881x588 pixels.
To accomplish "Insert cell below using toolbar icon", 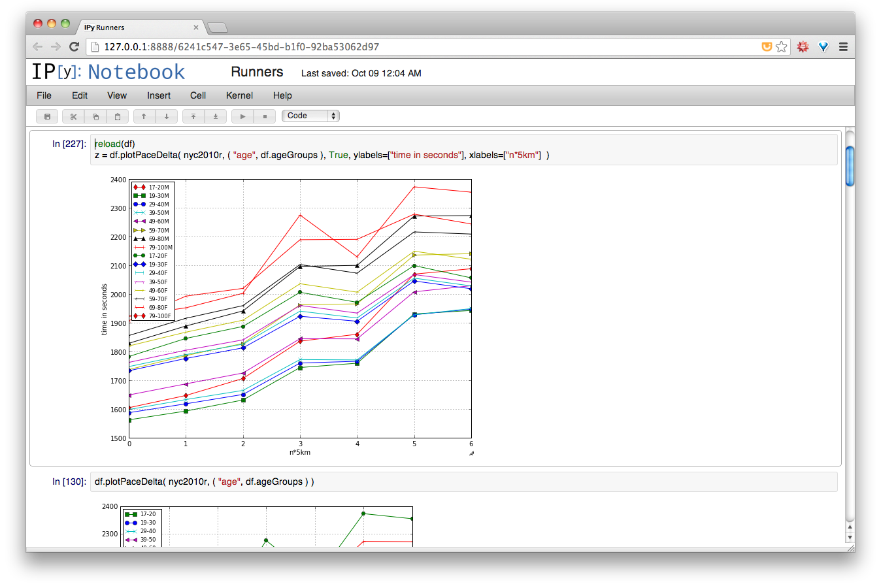I will coord(216,116).
